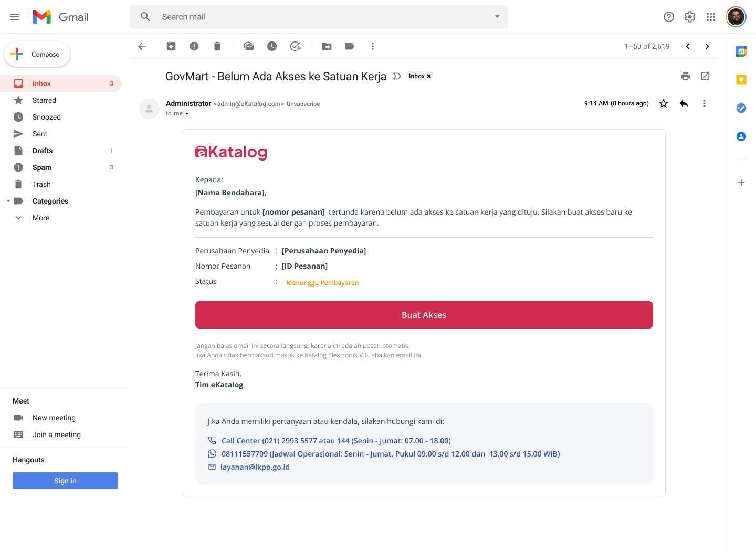The width and height of the screenshot is (756, 551).
Task: Open the Snoozed folder
Action: tap(61, 117)
